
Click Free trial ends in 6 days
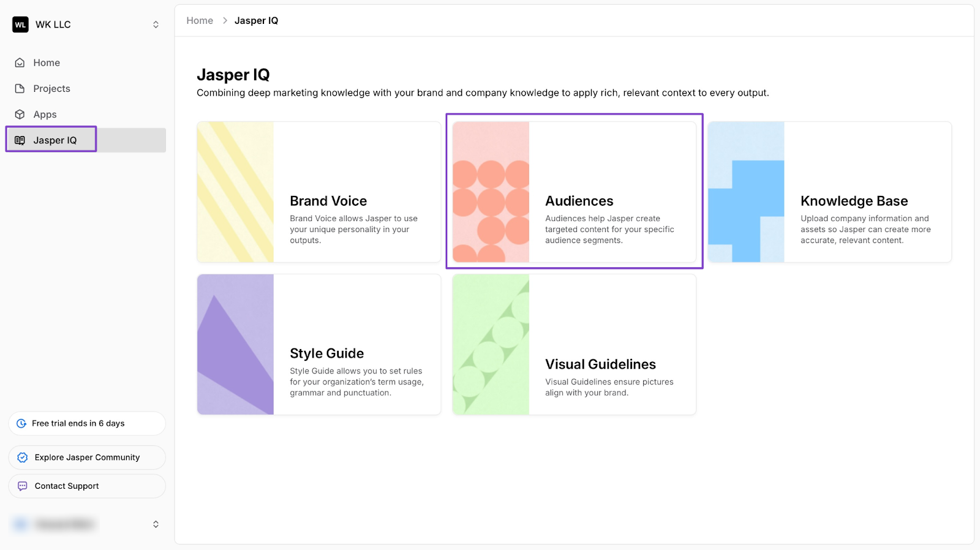[87, 423]
